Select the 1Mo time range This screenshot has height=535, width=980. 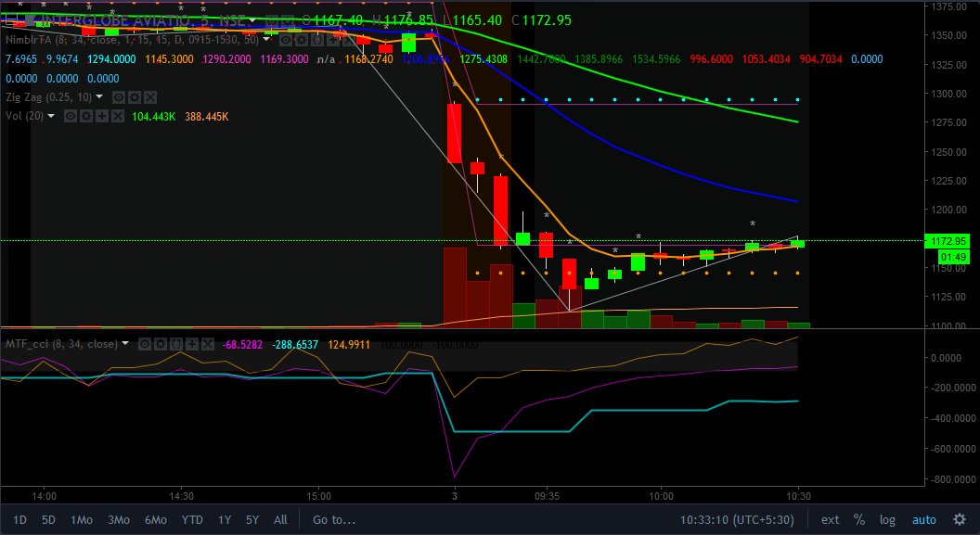click(x=82, y=520)
